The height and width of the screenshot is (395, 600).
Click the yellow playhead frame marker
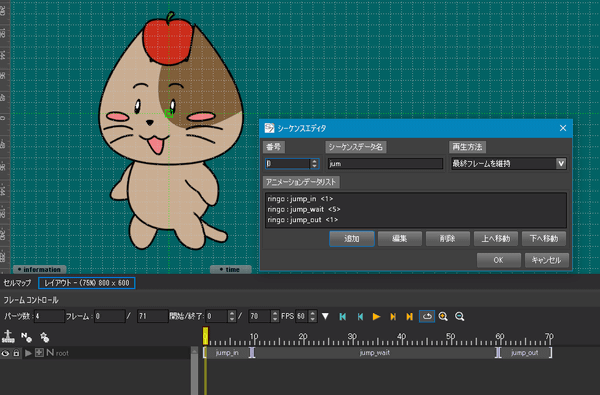pos(205,336)
